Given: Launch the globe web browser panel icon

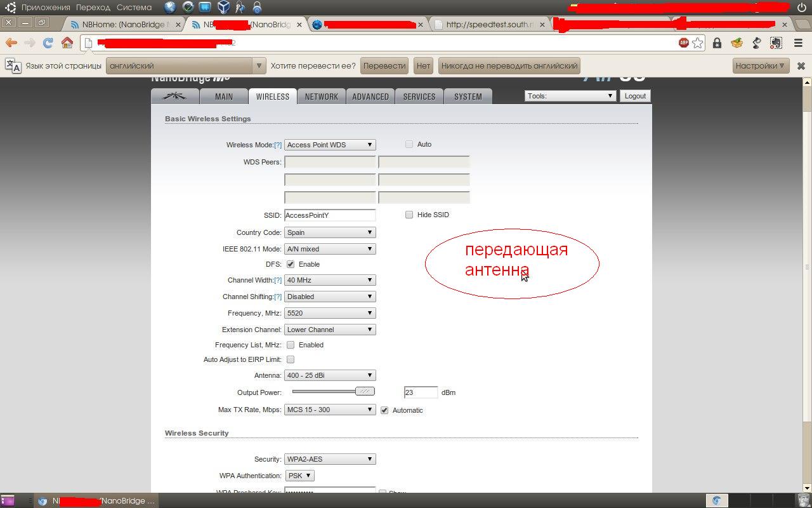Looking at the screenshot, I should coord(170,8).
